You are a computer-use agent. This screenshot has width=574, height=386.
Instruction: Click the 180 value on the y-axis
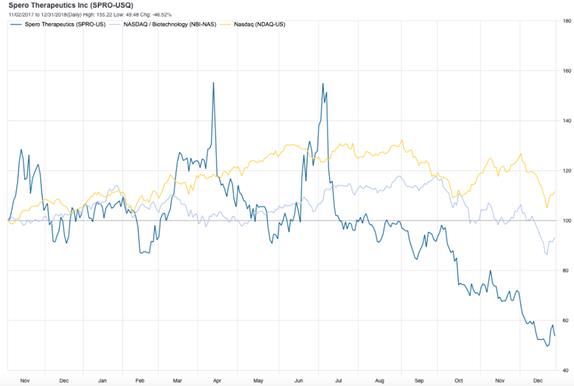[x=566, y=21]
